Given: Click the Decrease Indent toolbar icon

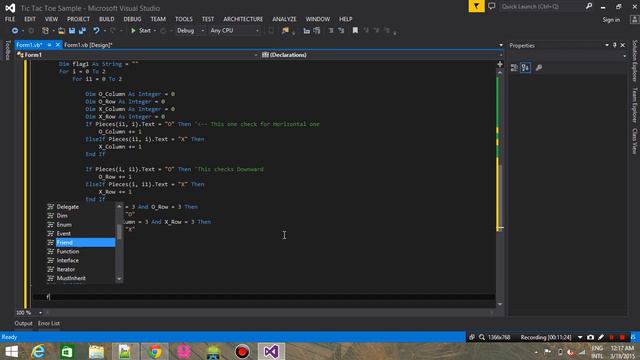Looking at the screenshot, I should click(x=331, y=31).
